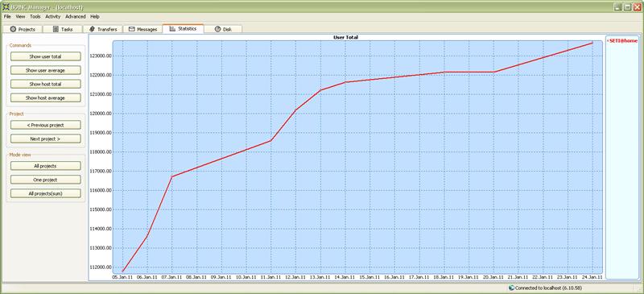Image resolution: width=644 pixels, height=294 pixels.
Task: Maximize the BOINC Manager window
Action: [628, 7]
